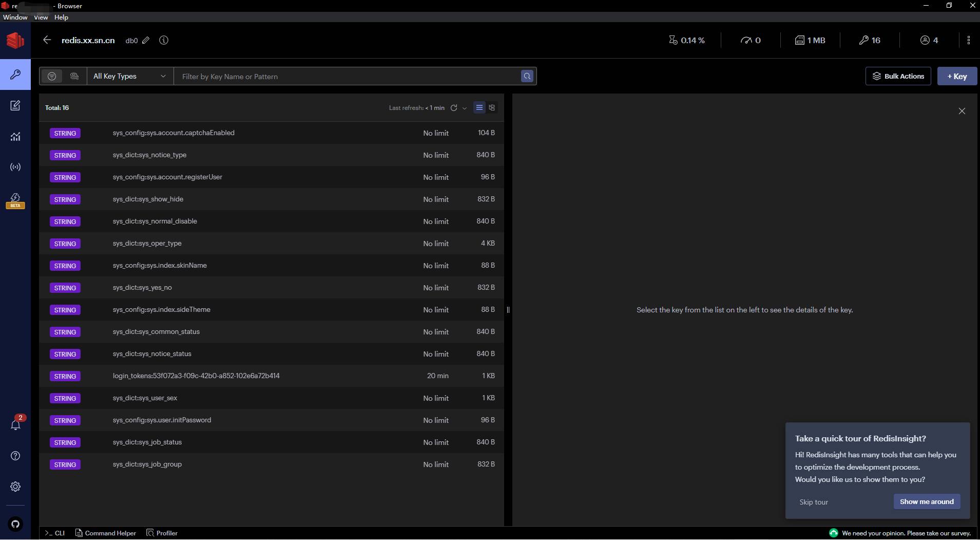Viewport: 980px width, 540px height.
Task: Refresh the key list
Action: pos(454,108)
